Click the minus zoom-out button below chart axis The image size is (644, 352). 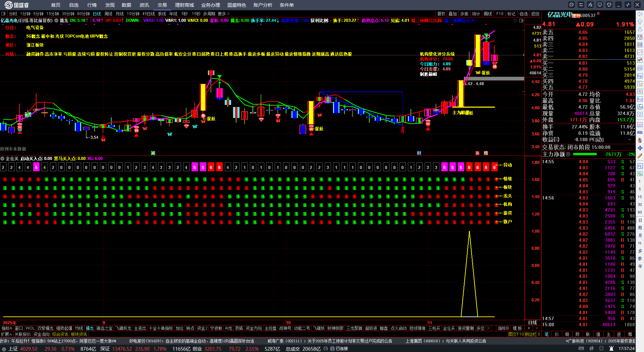(537, 328)
